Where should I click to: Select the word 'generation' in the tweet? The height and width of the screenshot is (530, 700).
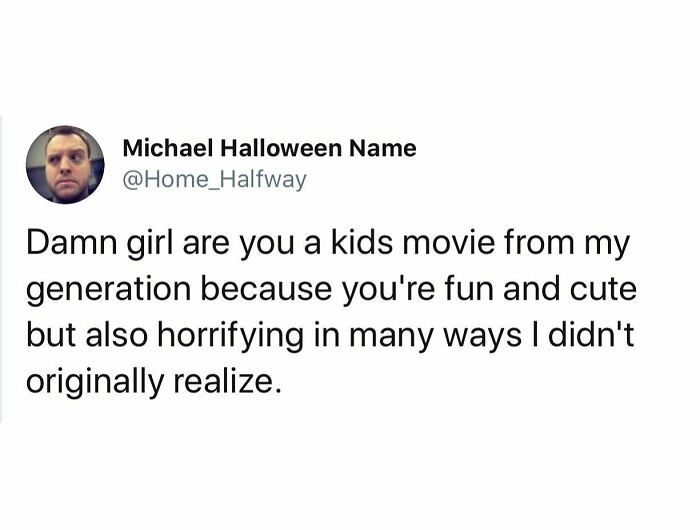click(x=109, y=291)
